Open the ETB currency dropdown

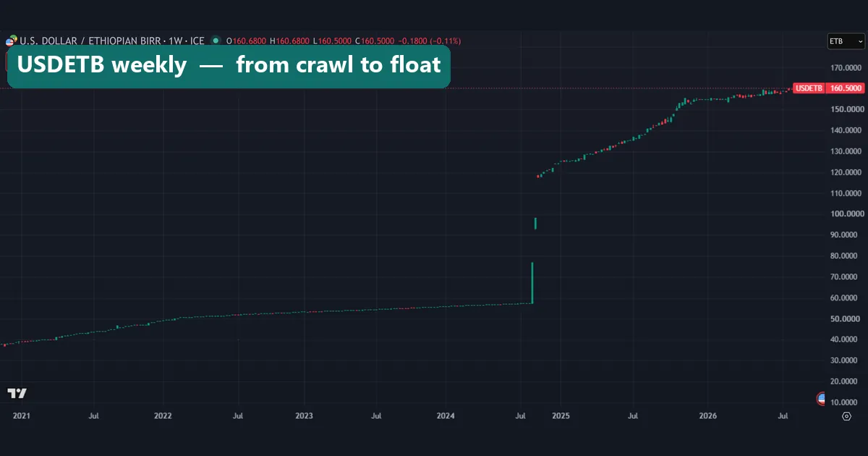click(x=846, y=41)
